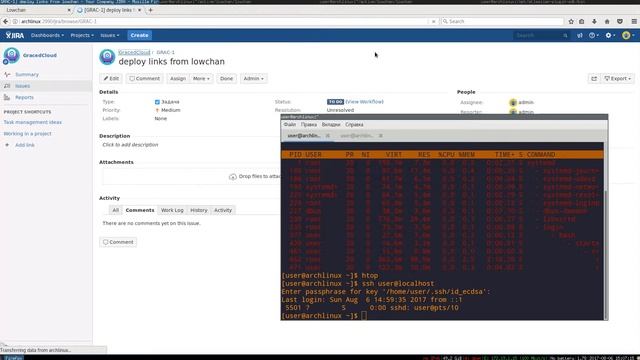The height and width of the screenshot is (360, 640).
Task: Click the GracedCloud breadcrumb link
Action: point(134,52)
